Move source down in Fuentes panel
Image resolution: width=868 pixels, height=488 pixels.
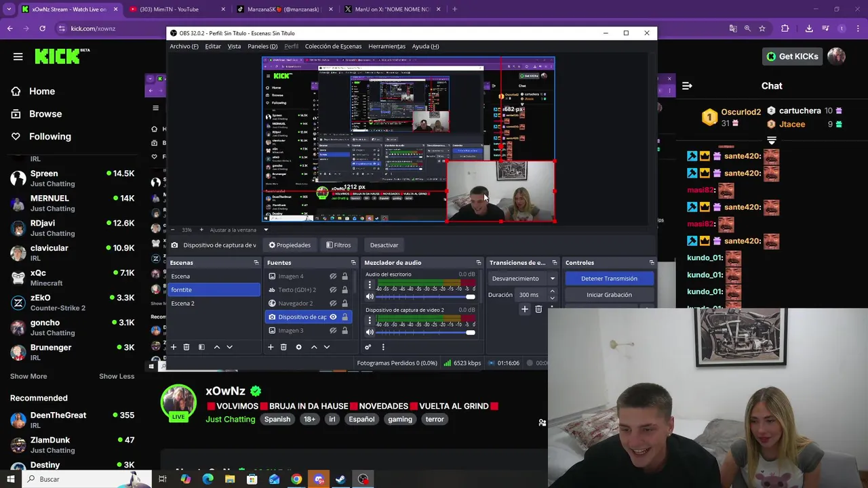(x=326, y=347)
